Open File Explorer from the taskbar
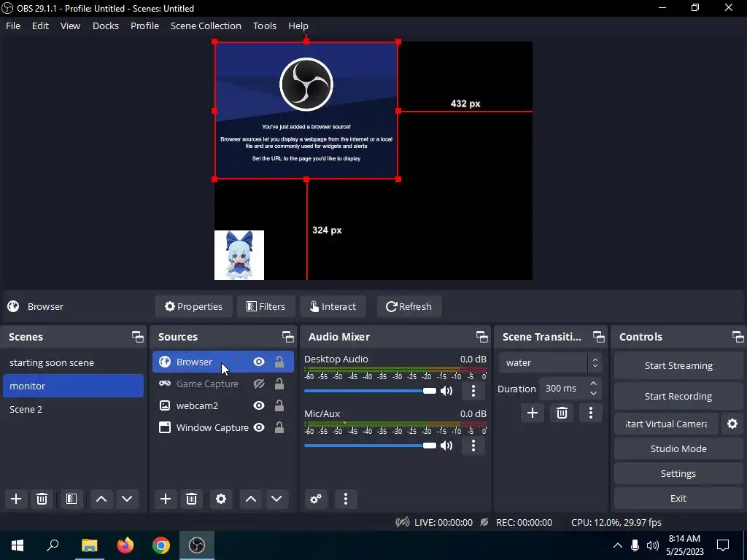 click(x=89, y=545)
